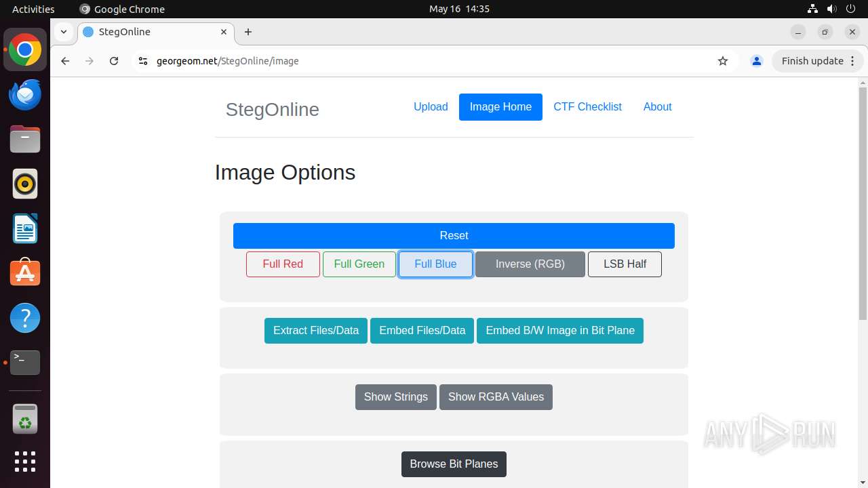Open the clock and calendar menu
This screenshot has height=488, width=868.
pos(459,9)
